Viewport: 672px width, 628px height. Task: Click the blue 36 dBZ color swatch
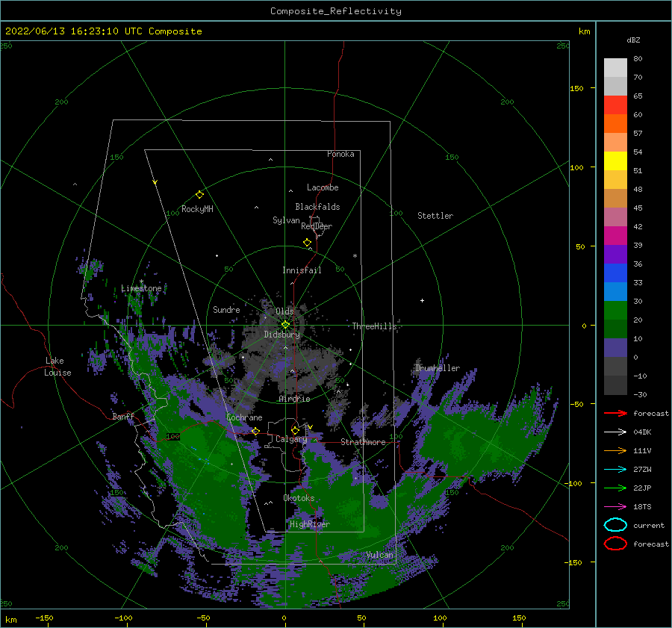pyautogui.click(x=615, y=273)
